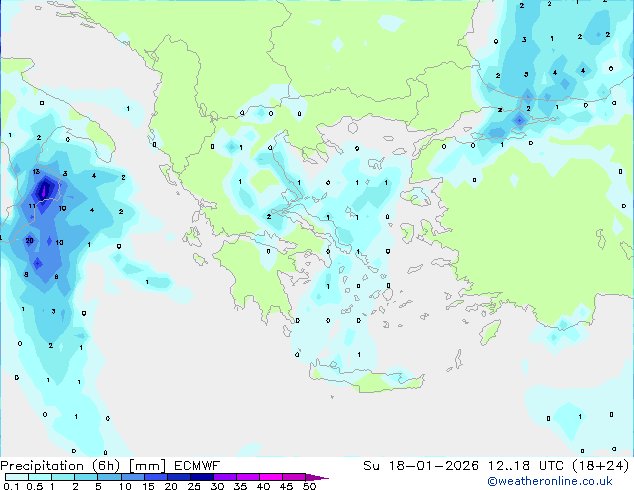
Task: Click the above-50 arrow tip of legend
Action: click(317, 478)
